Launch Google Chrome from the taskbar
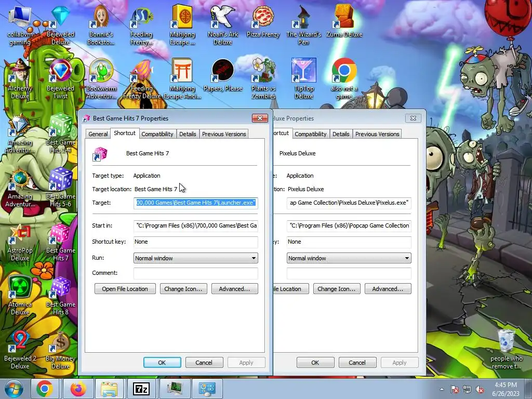 point(45,389)
